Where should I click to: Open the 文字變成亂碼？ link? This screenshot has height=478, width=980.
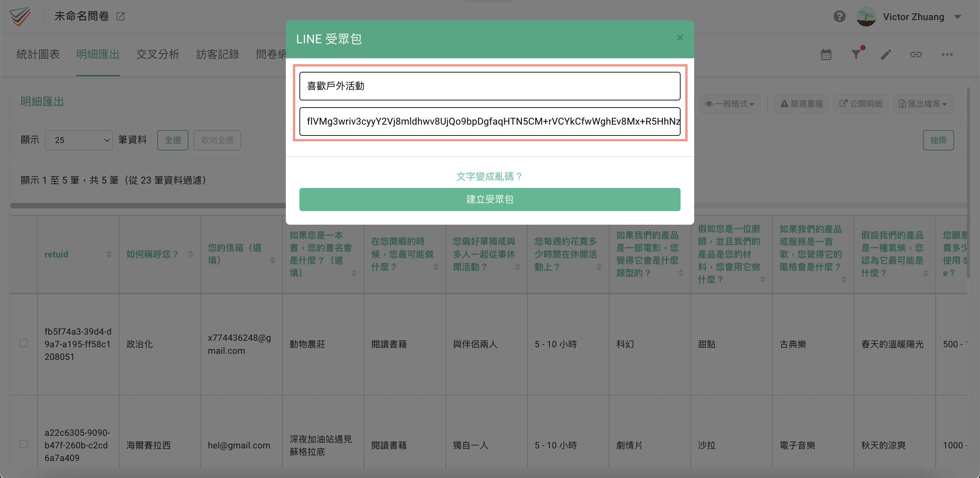[x=490, y=177]
